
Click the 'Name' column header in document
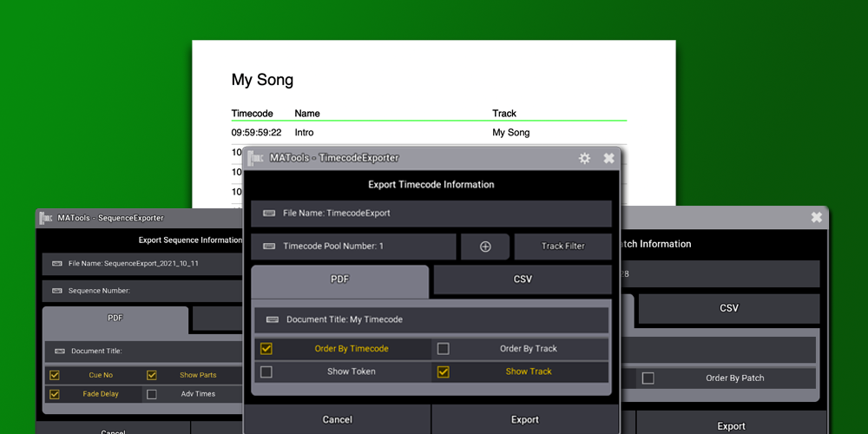[307, 114]
